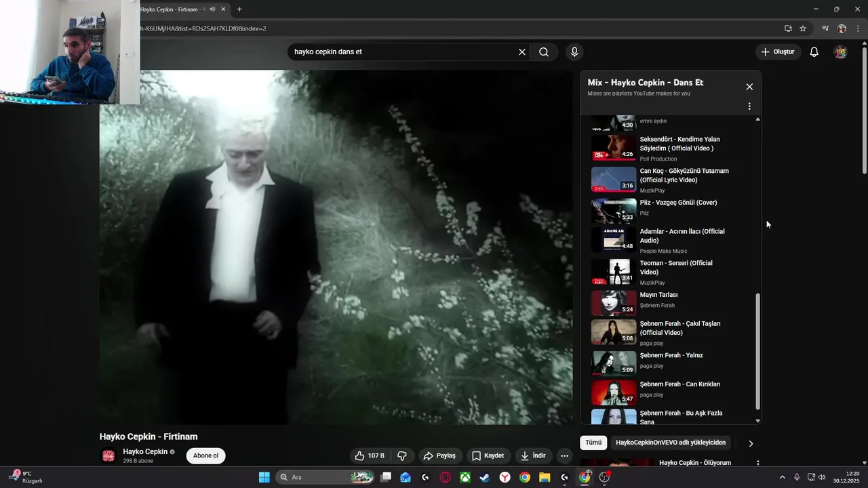The image size is (868, 488).
Task: Open Yandex browser from taskbar
Action: (505, 477)
